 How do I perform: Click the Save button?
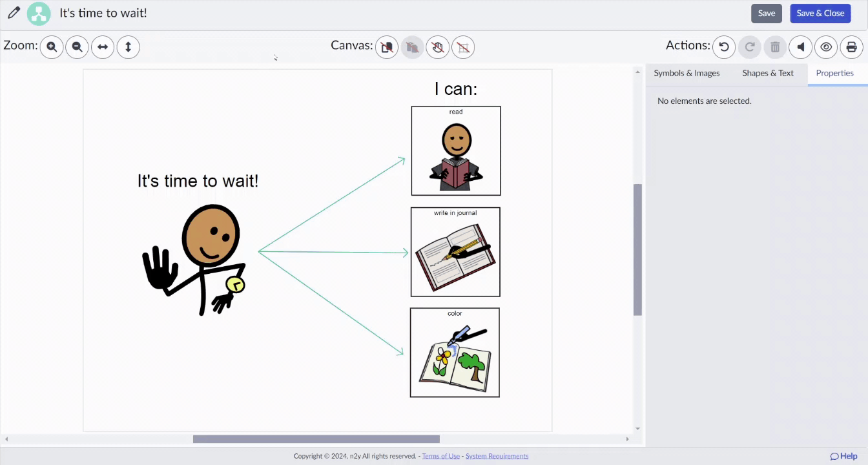click(767, 13)
